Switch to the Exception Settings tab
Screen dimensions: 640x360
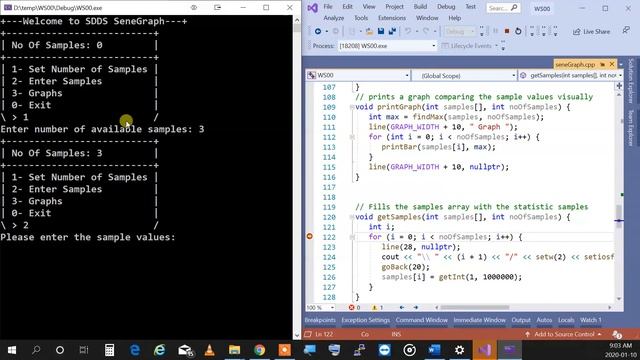[x=366, y=320]
